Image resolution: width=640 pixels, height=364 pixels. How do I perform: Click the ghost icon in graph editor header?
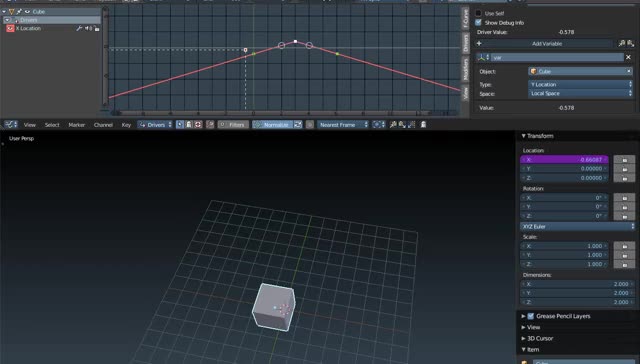point(423,124)
